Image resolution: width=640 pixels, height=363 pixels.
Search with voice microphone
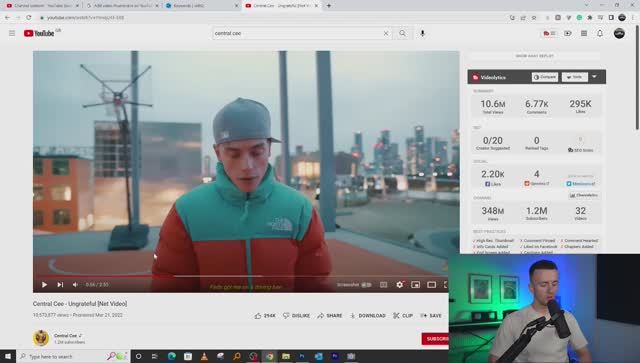coord(422,33)
